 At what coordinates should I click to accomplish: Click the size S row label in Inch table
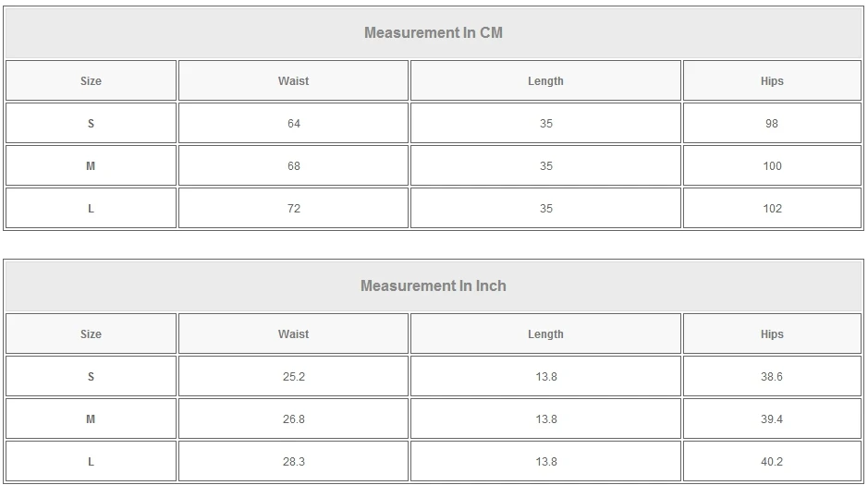[91, 377]
